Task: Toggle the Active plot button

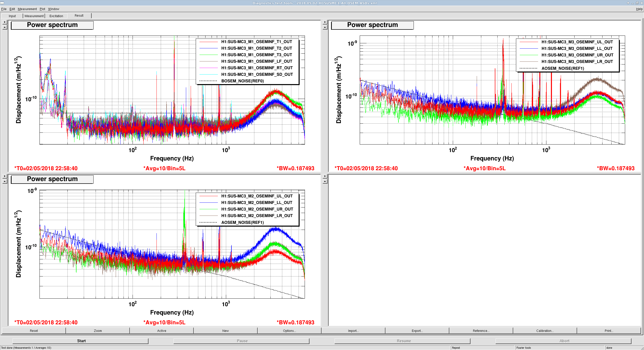Action: pyautogui.click(x=162, y=331)
